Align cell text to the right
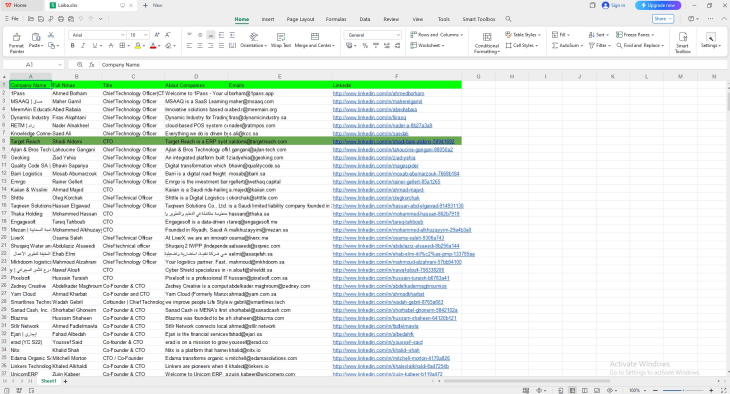 point(210,46)
